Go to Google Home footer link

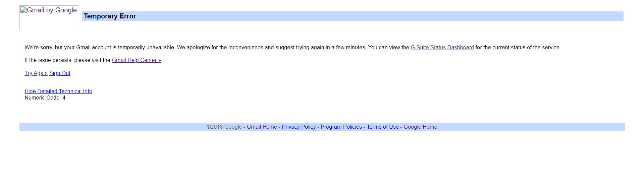click(420, 127)
